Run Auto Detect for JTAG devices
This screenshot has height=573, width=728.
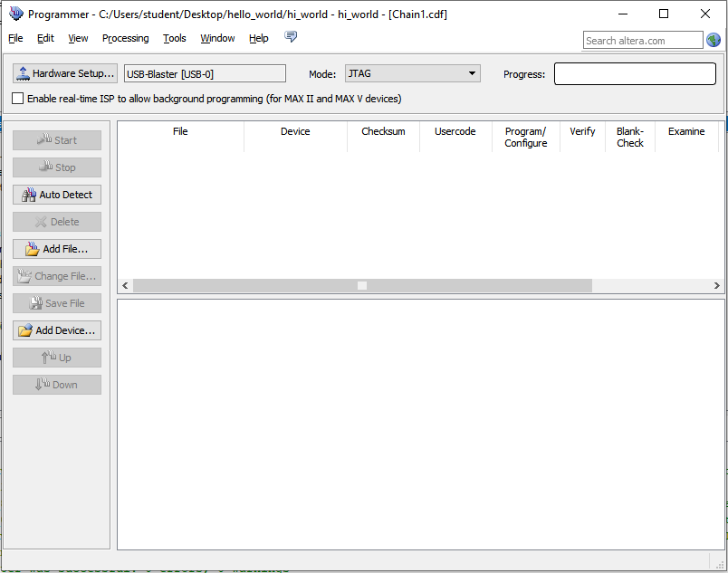57,195
